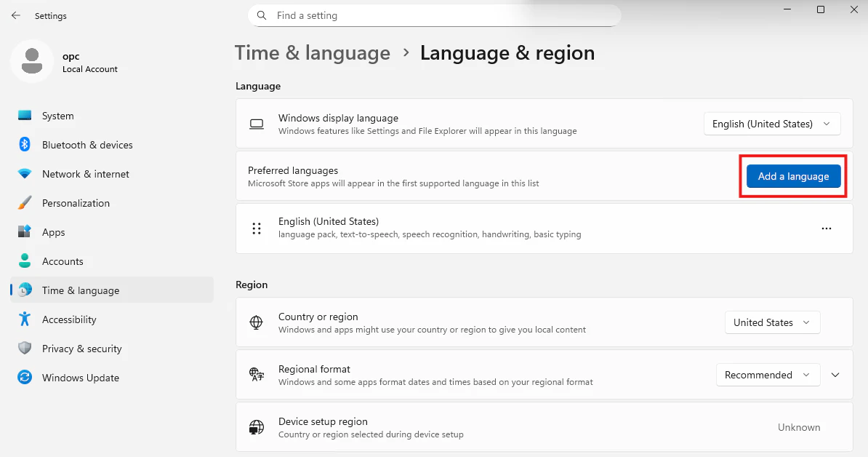Screen dimensions: 868x457
Task: Click the Windows display language laptop icon
Action: pyautogui.click(x=257, y=124)
